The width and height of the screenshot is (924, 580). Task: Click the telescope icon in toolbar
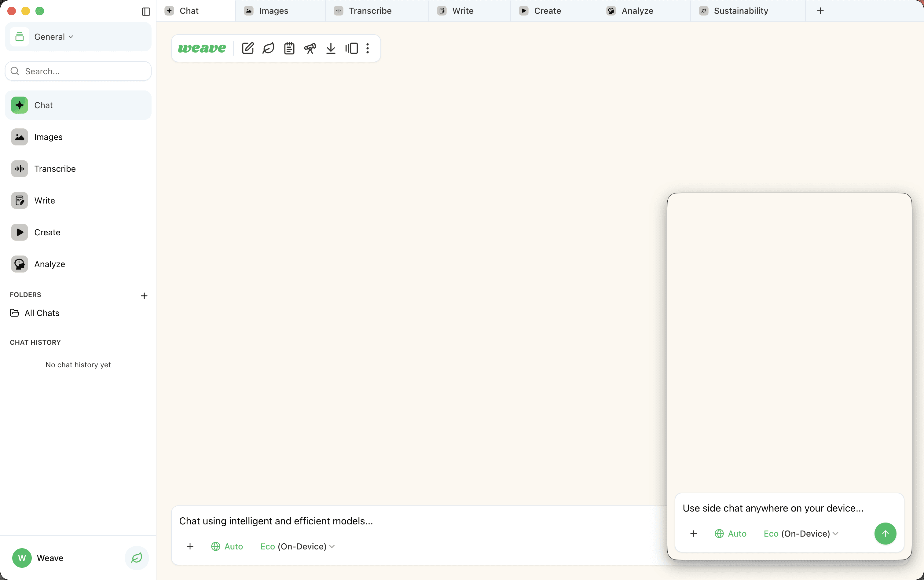[310, 48]
